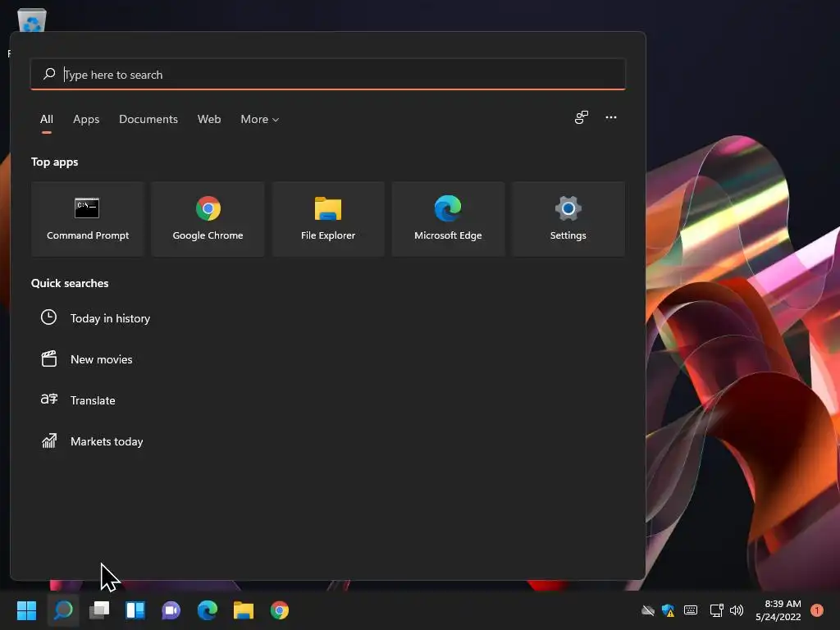This screenshot has width=840, height=630.
Task: Click Translate quick search
Action: coord(93,400)
